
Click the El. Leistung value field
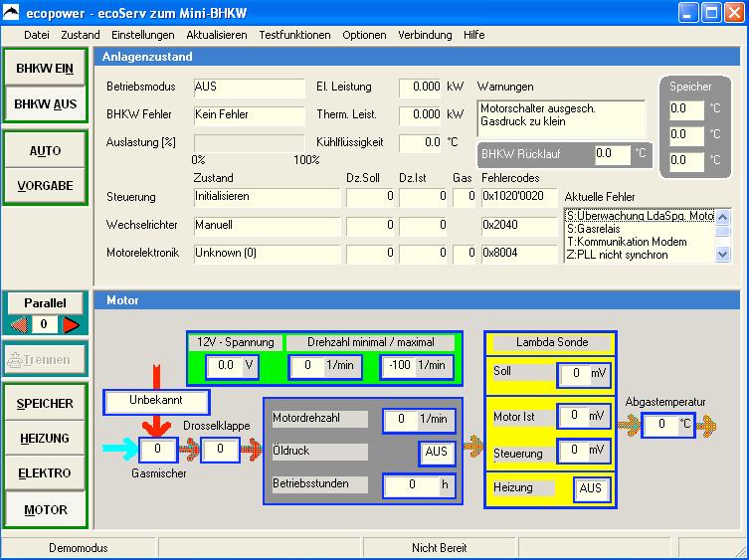point(420,88)
